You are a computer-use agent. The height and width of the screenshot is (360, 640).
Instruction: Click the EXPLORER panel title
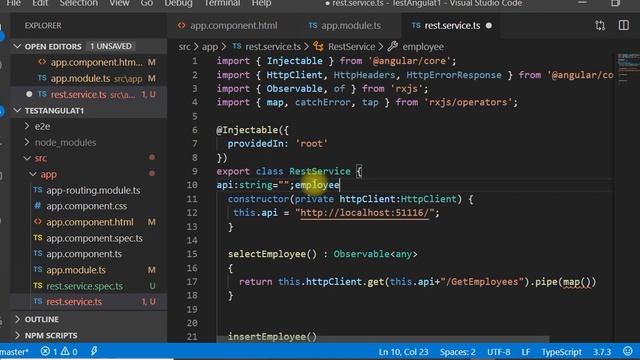point(43,26)
